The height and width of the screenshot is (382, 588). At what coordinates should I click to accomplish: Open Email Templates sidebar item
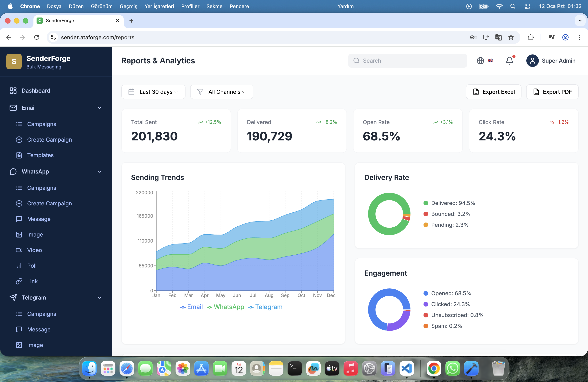tap(40, 155)
